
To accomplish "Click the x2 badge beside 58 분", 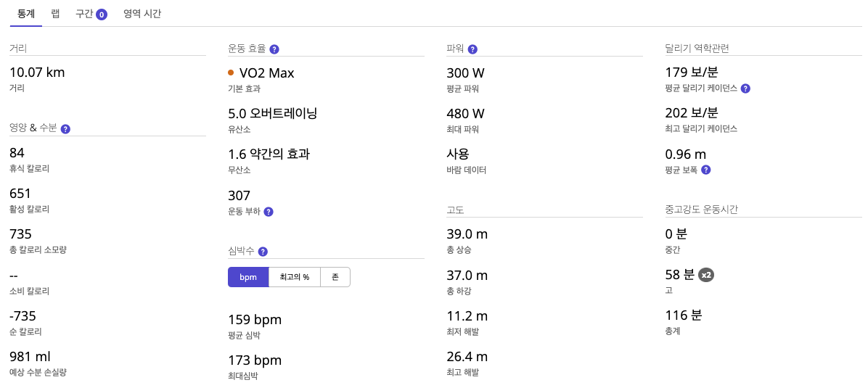I will point(706,275).
